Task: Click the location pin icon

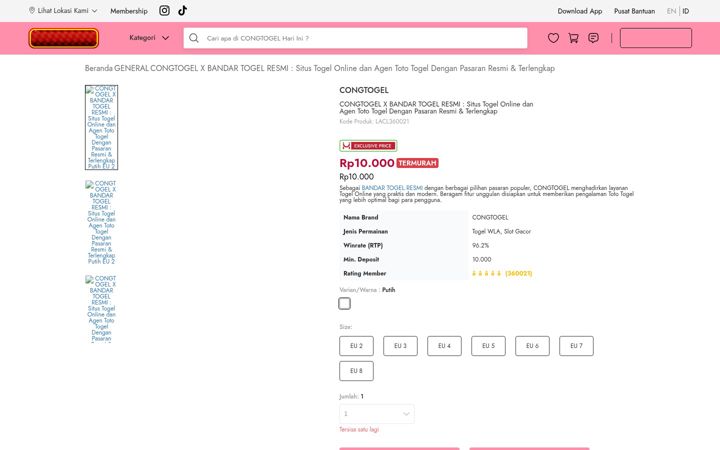Action: tap(32, 10)
